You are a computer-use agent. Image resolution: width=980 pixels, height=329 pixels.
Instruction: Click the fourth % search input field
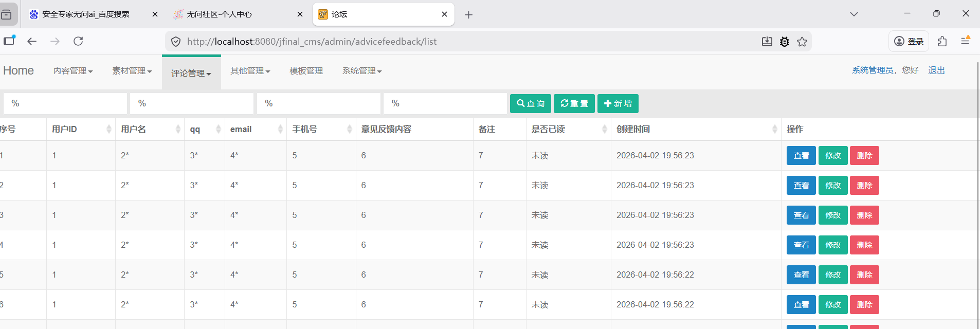445,103
